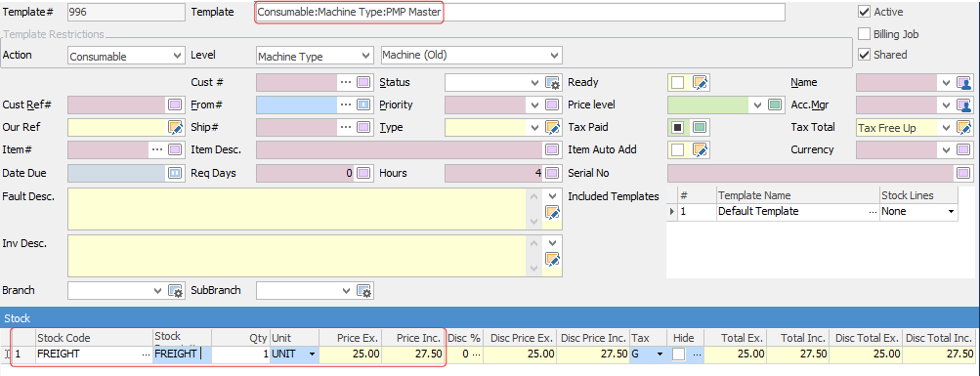Click the edit icon in Fault Desc. box

(552, 213)
